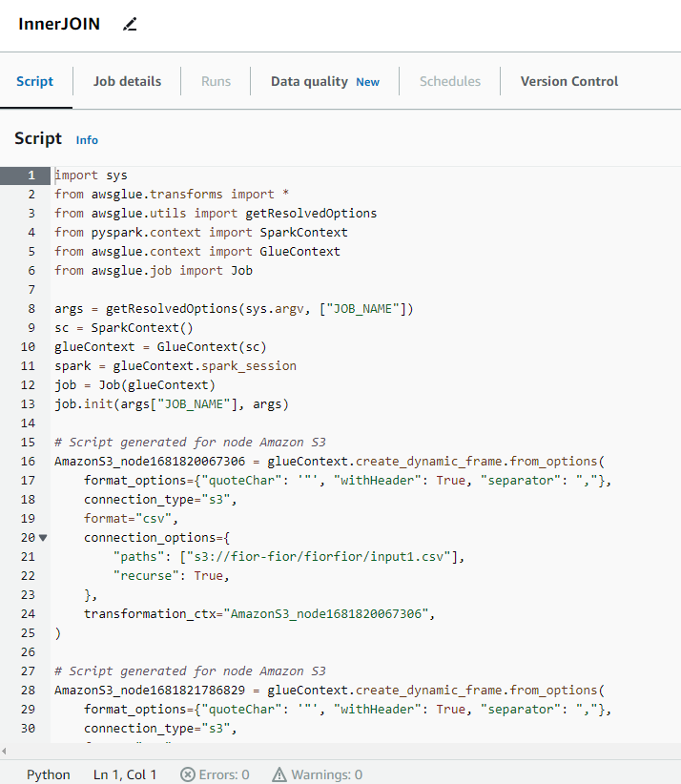Viewport: 681px width, 784px height.
Task: Select line number 1 in the gutter
Action: point(31,175)
